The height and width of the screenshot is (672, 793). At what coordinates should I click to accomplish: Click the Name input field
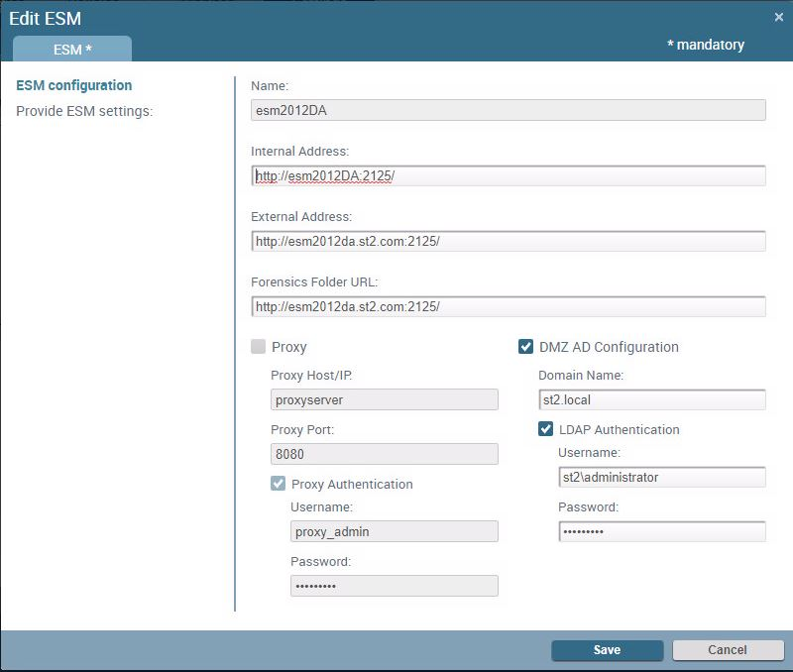(508, 110)
